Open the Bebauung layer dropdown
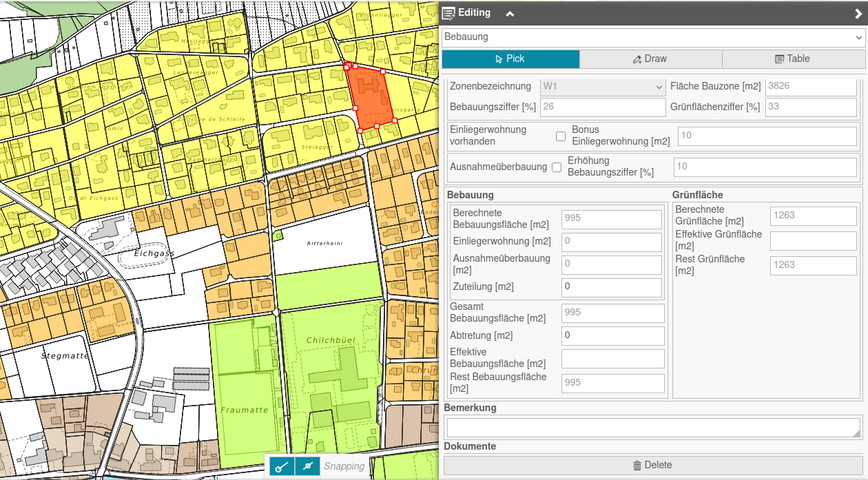This screenshot has height=480, width=868. coord(652,37)
